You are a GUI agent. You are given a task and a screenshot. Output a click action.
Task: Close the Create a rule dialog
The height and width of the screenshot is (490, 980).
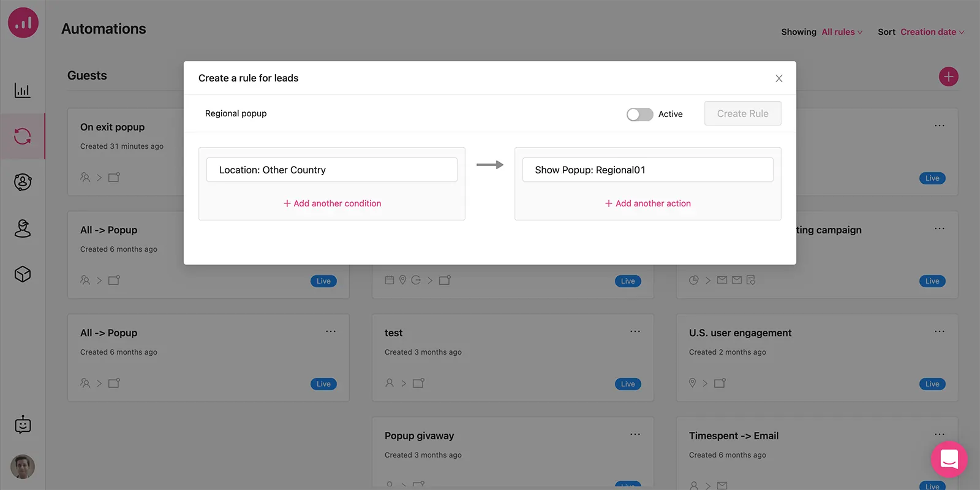779,78
